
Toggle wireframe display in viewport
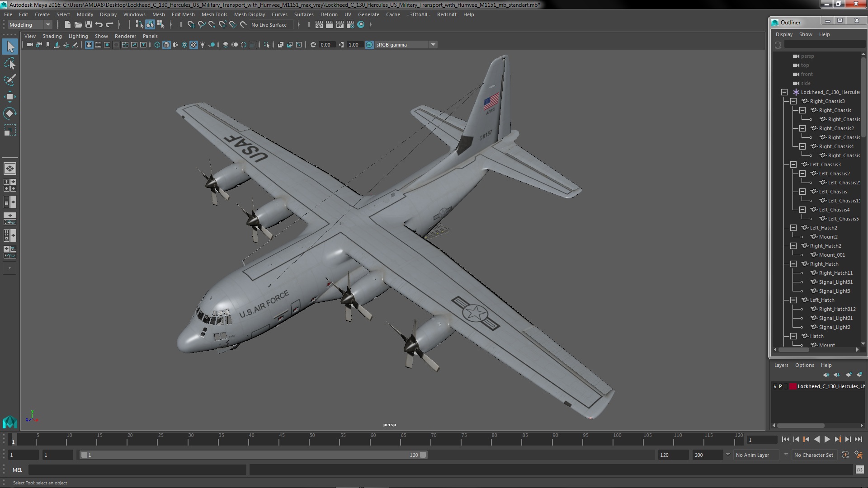(157, 45)
